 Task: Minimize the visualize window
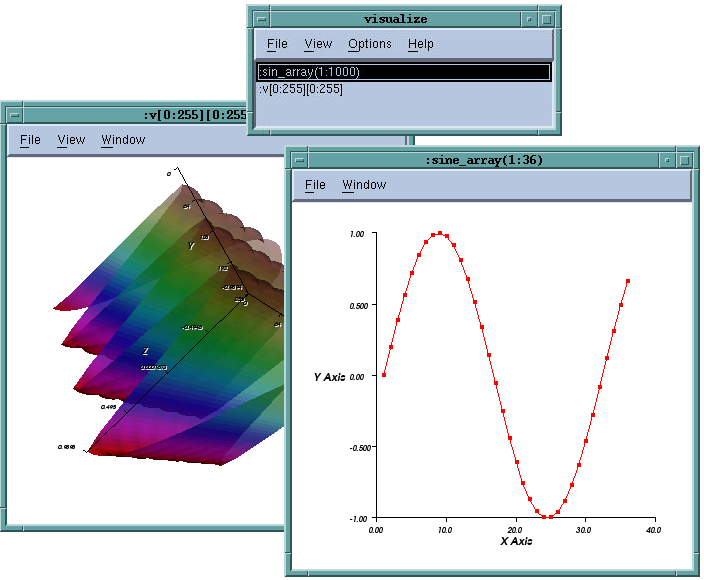[529, 18]
